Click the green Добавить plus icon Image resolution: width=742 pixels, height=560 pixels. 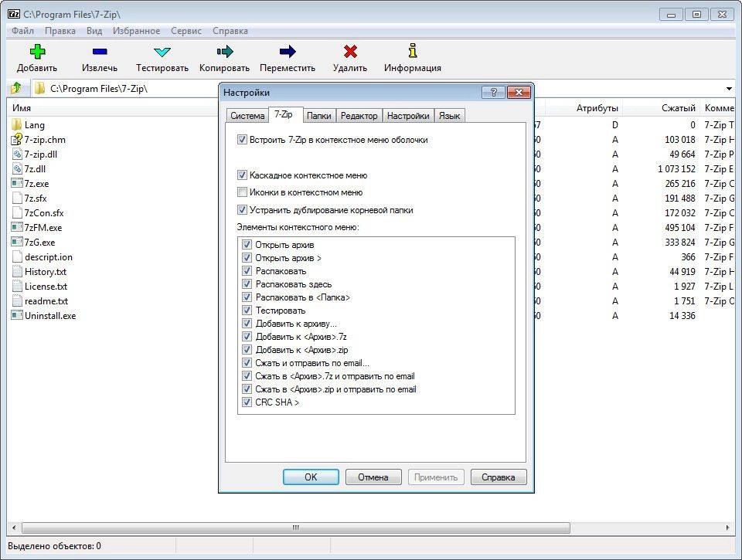tap(37, 51)
